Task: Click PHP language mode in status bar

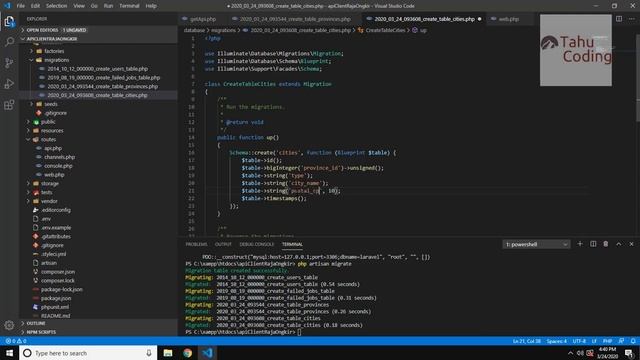Action: 607,341
